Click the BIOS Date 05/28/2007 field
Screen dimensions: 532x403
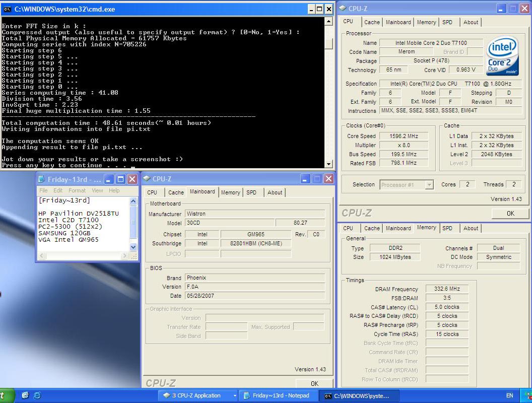pos(255,296)
